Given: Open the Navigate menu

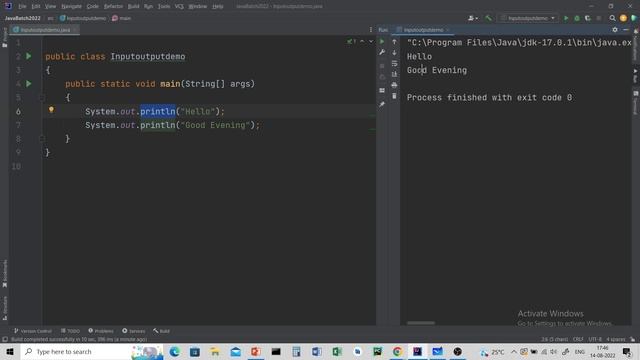Looking at the screenshot, I should point(71,7).
